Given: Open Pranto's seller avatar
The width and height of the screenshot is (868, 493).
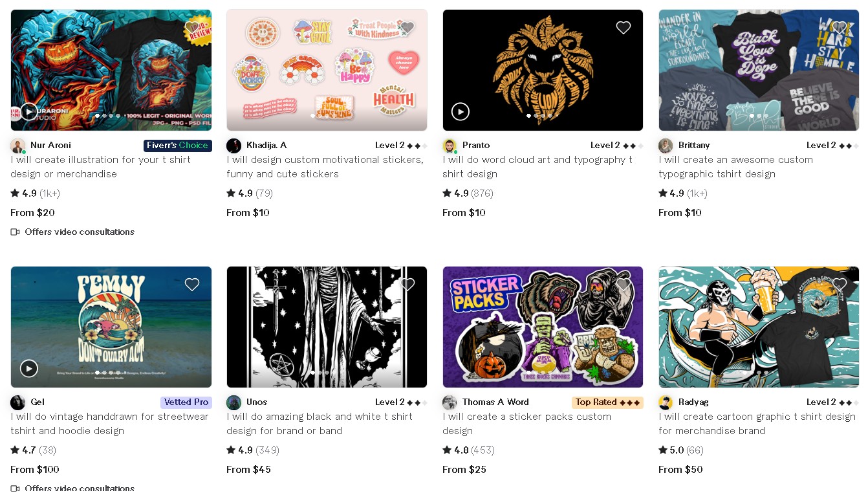Looking at the screenshot, I should 450,146.
